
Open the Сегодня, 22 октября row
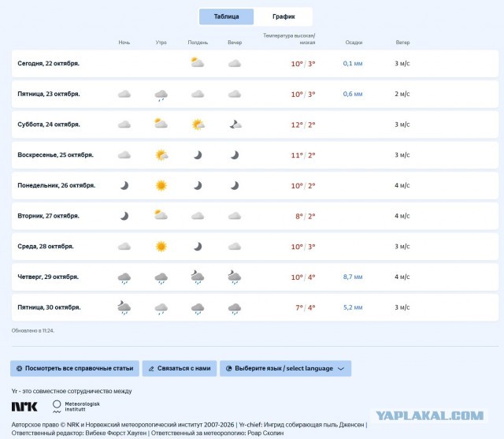point(255,63)
